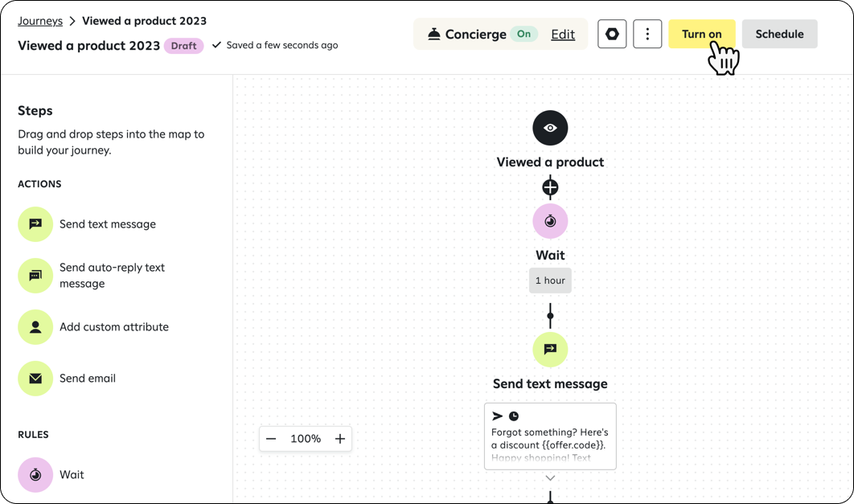Click the Add custom attribute person icon
This screenshot has height=504, width=854.
pyautogui.click(x=35, y=327)
